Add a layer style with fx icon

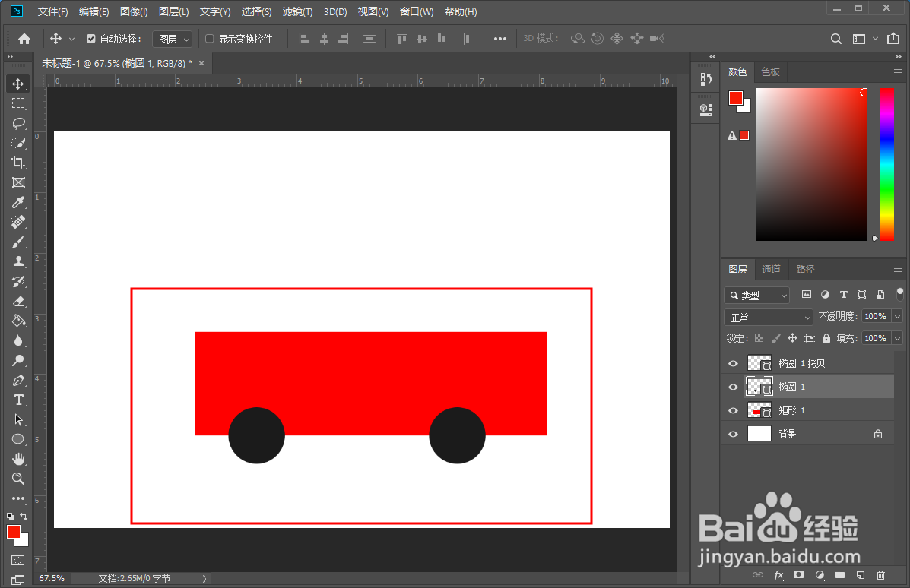(x=778, y=574)
